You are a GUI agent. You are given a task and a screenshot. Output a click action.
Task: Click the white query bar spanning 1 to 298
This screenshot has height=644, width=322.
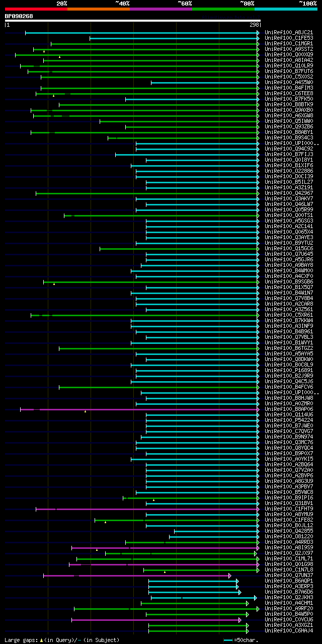click(x=133, y=21)
